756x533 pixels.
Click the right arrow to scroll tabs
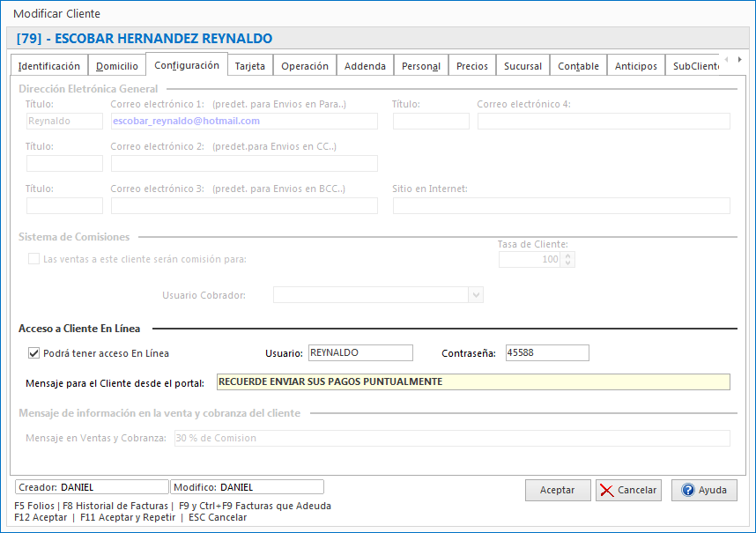tap(739, 61)
